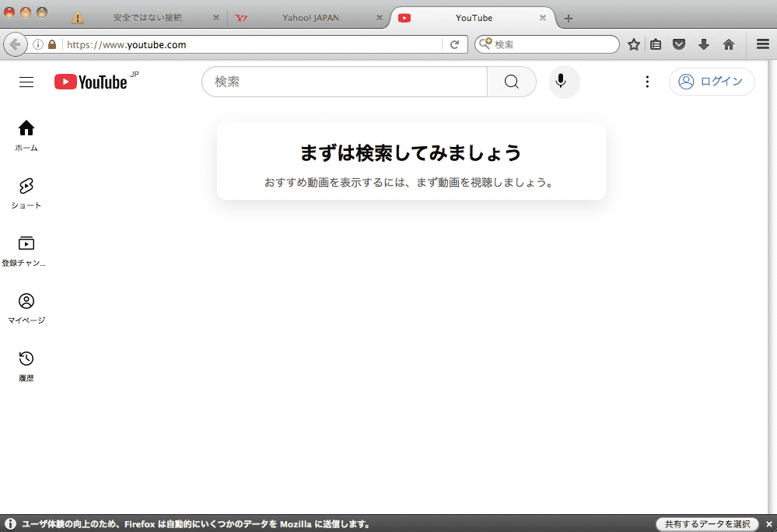Close the 安全ではない接続 tab
Screen dimensions: 777x532
coord(216,18)
